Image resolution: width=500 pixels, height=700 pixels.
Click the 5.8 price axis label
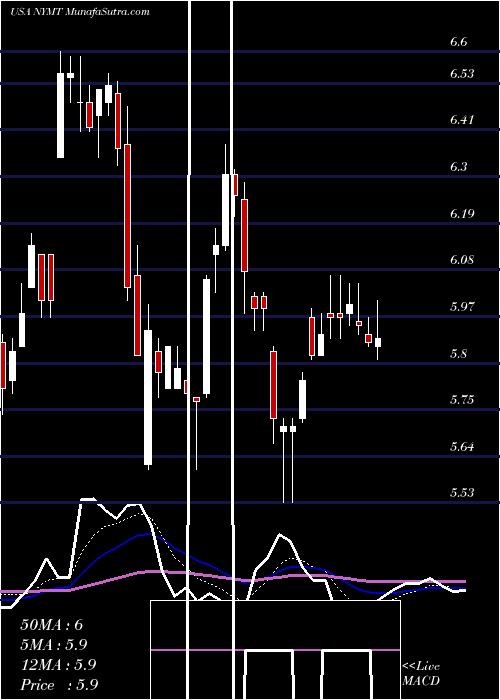(x=459, y=354)
